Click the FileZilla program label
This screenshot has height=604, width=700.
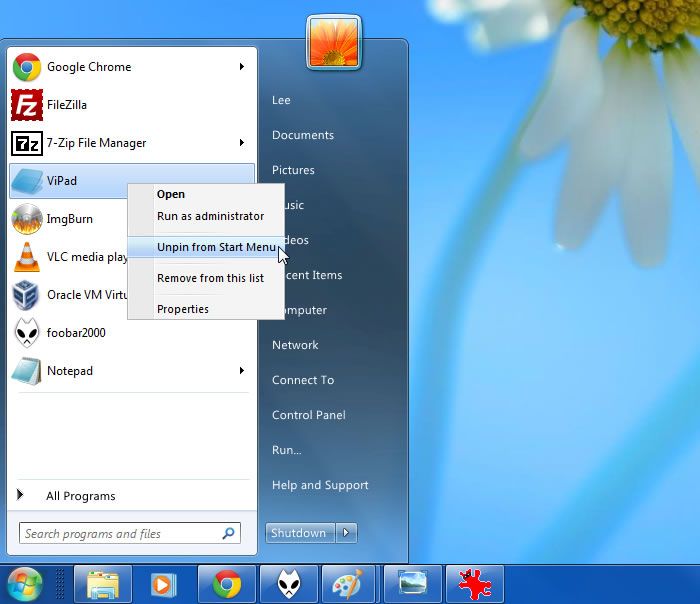pyautogui.click(x=67, y=105)
